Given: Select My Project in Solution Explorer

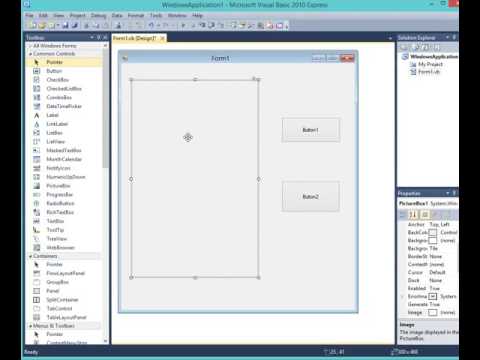Looking at the screenshot, I should point(427,64).
